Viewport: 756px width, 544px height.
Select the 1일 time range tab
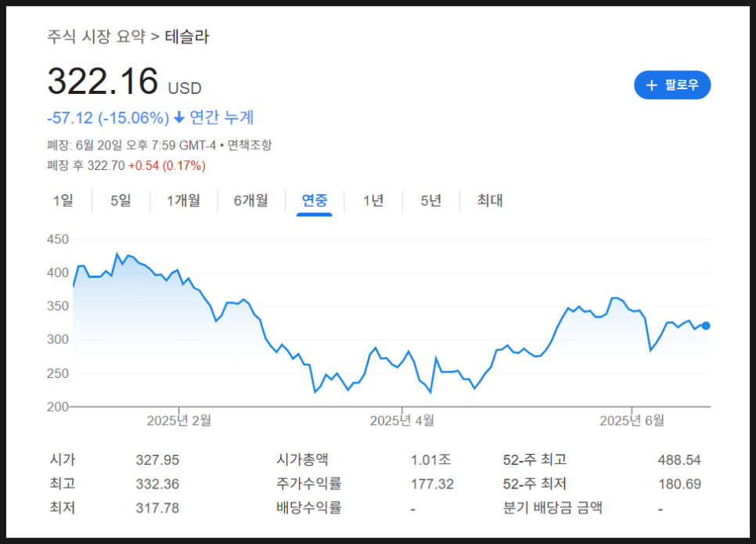pyautogui.click(x=63, y=200)
